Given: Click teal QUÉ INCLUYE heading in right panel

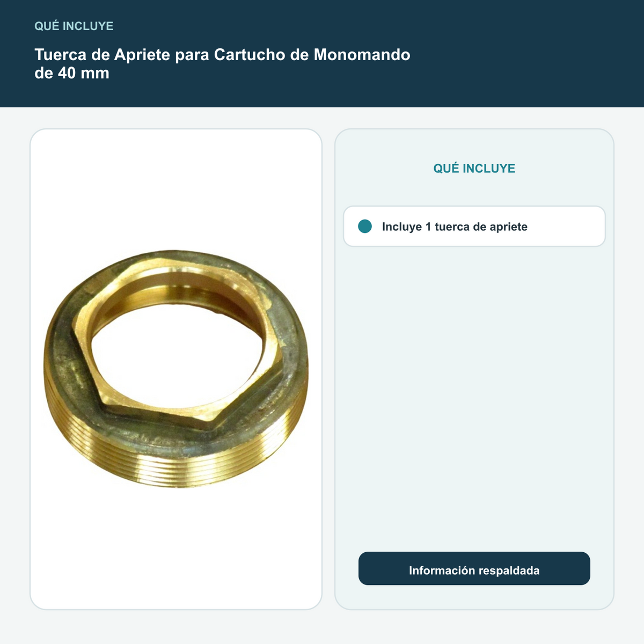Looking at the screenshot, I should [474, 169].
